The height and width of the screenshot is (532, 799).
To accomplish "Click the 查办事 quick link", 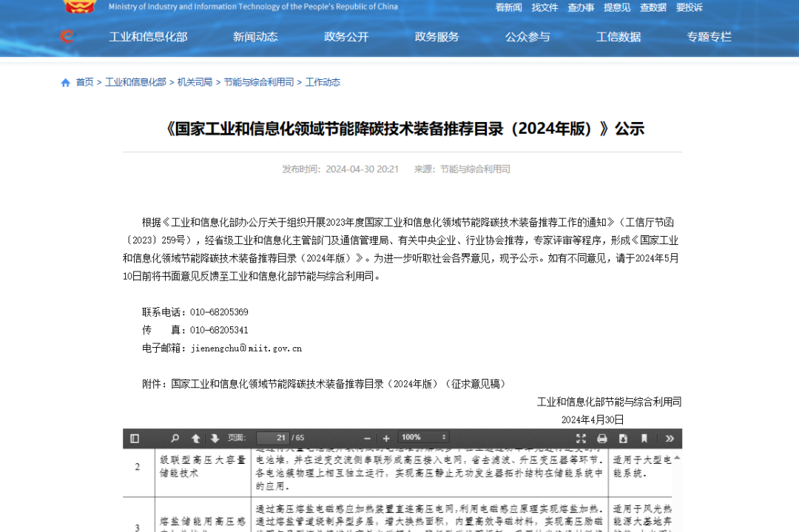I will pos(581,7).
